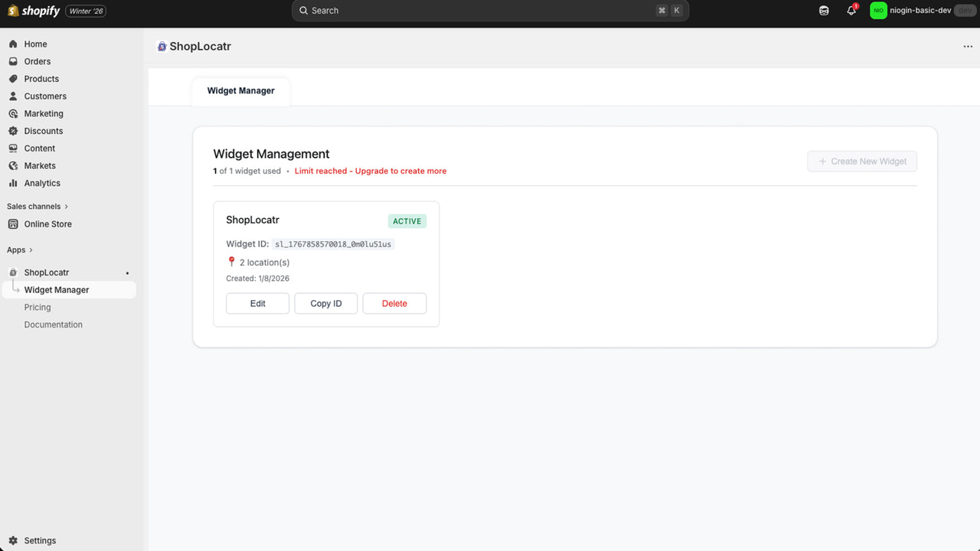Click widget ID sl_1767858570018_0m0lu51us
This screenshot has height=551, width=980.
point(333,244)
